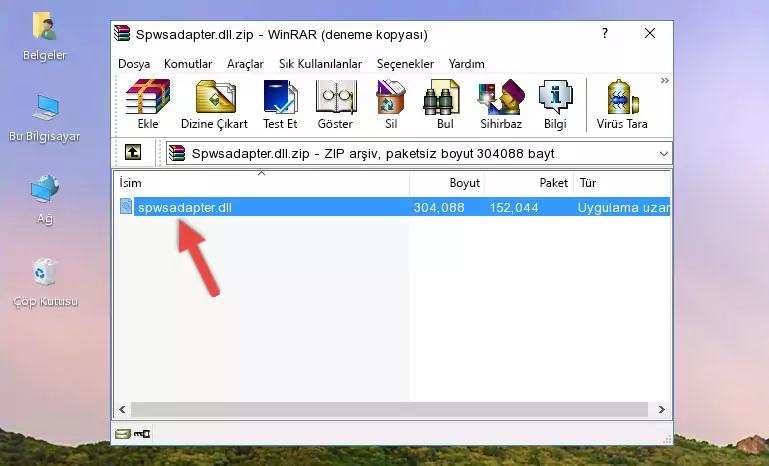Open the Komutlar menu

point(188,64)
